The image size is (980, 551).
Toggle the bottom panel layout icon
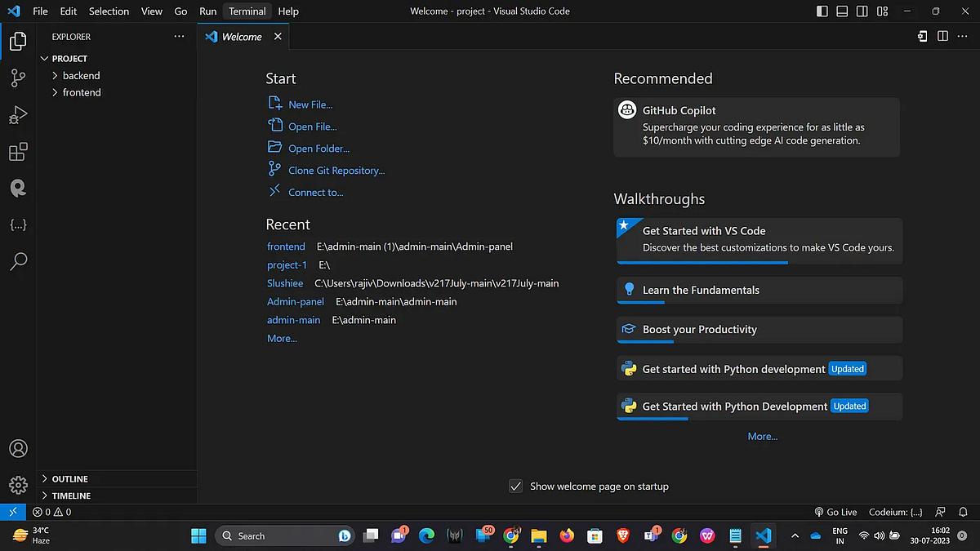(x=842, y=11)
